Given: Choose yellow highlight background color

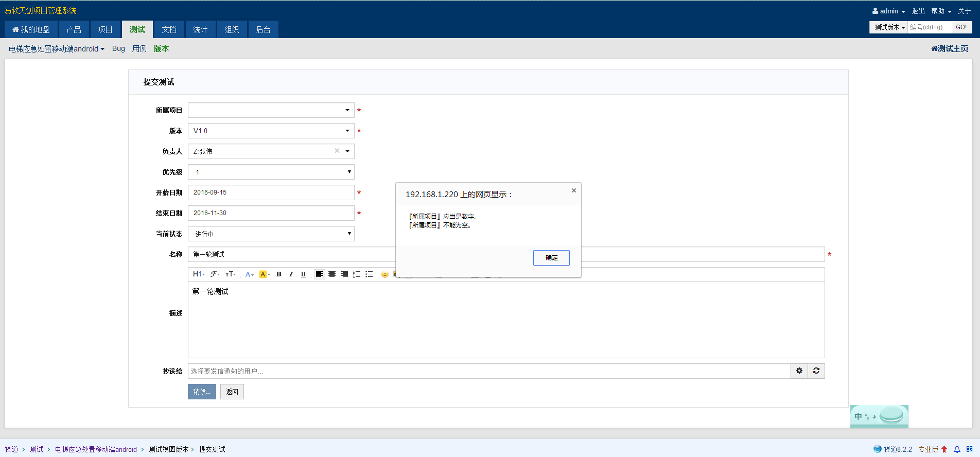Looking at the screenshot, I should click(x=265, y=274).
